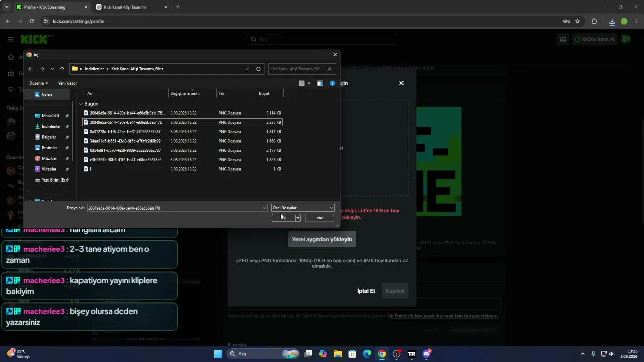This screenshot has width=644, height=362.
Task: Click Yerel aygıtdan yükleyin button
Action: pos(322,239)
